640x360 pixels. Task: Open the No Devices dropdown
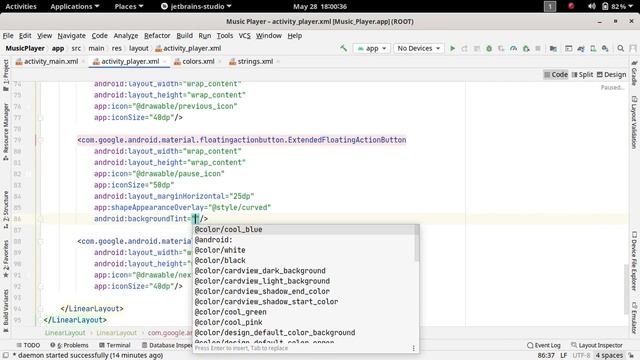[418, 48]
